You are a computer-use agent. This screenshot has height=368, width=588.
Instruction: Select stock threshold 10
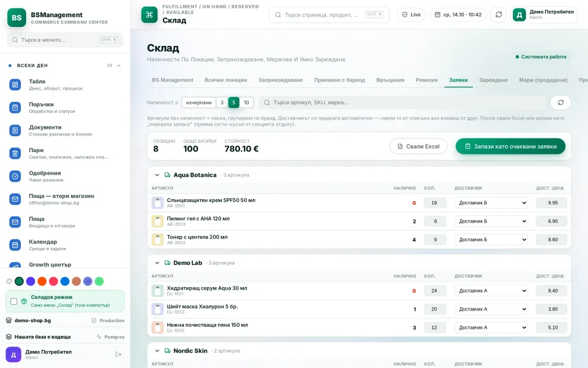(x=246, y=102)
